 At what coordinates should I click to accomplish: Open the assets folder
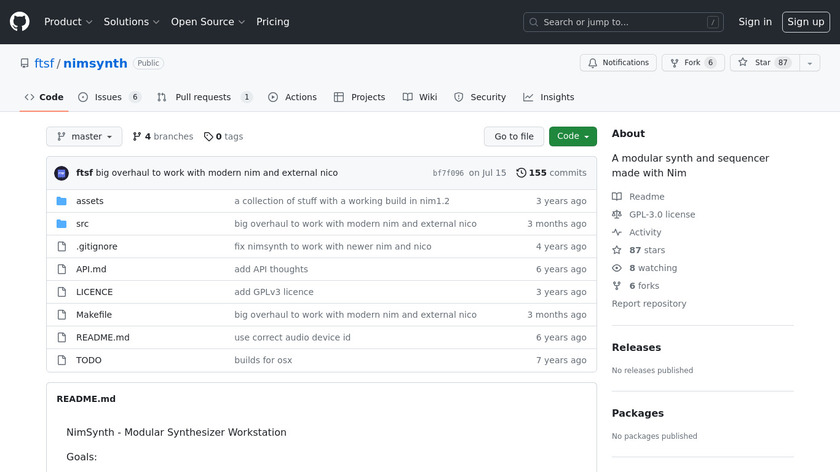[x=89, y=201]
